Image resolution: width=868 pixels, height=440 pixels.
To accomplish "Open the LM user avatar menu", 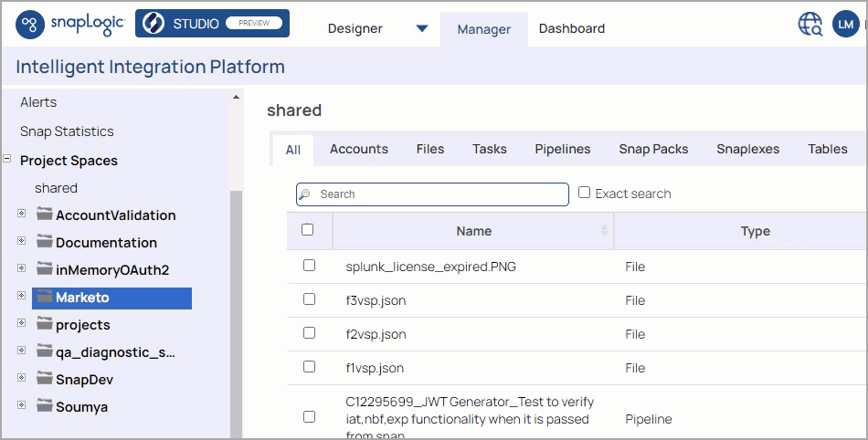I will coord(845,25).
